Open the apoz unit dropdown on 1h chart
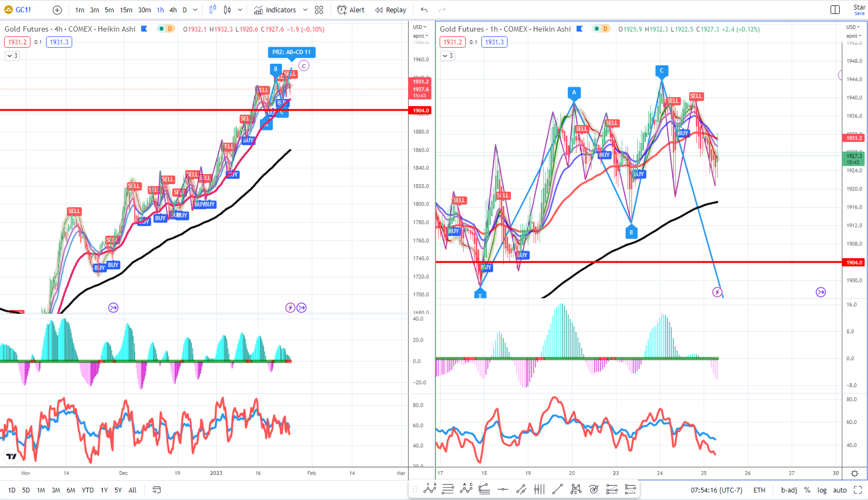This screenshot has width=868, height=500. pos(854,36)
